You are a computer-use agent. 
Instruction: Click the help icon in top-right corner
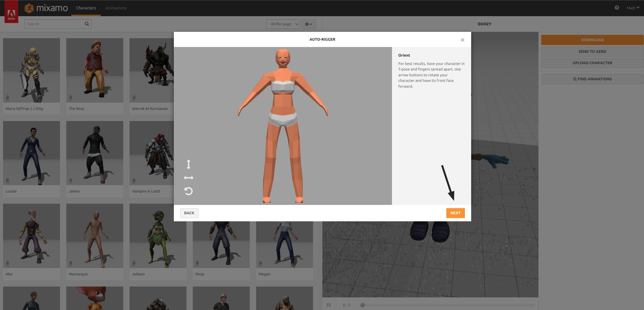[x=617, y=7]
